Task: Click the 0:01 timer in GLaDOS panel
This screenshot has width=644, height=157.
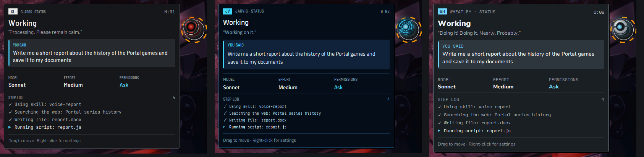Action: click(170, 12)
